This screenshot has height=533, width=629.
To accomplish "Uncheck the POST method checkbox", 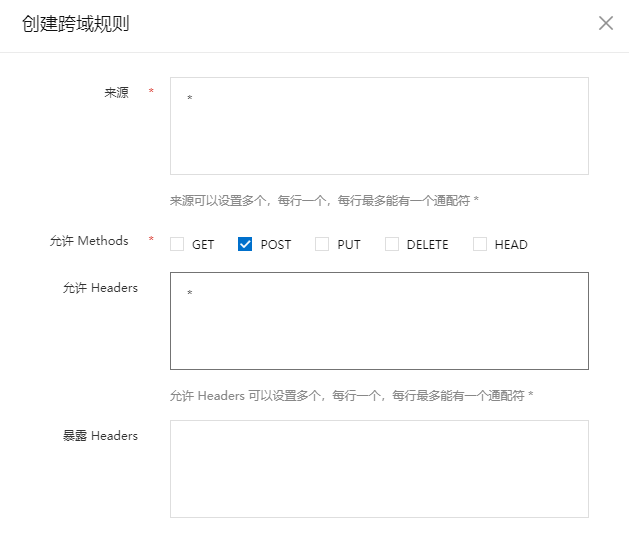I will pos(245,244).
